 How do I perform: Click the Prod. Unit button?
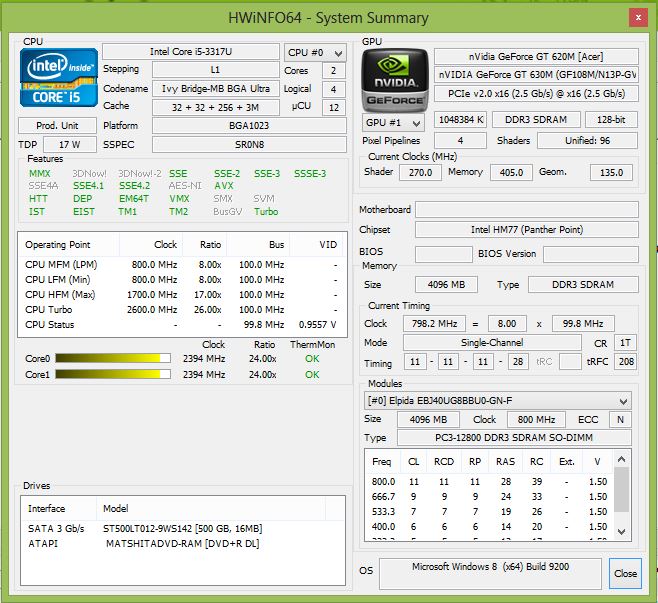pos(57,125)
